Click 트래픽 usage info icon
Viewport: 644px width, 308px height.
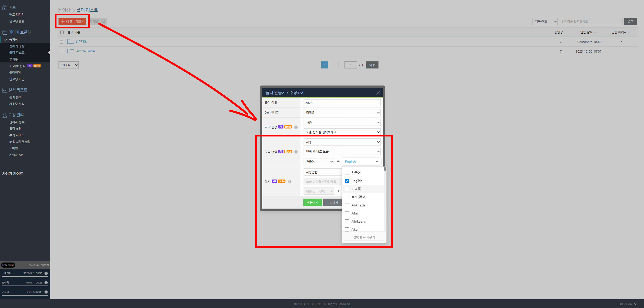46,283
